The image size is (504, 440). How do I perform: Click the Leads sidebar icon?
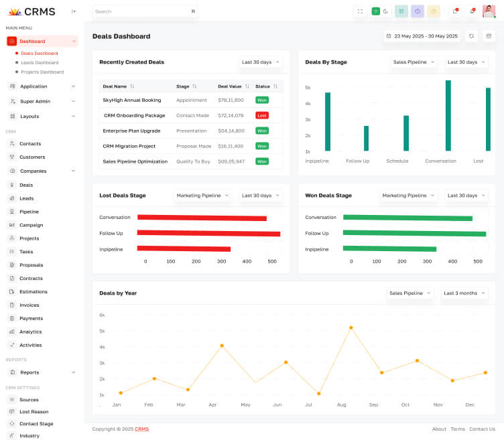pyautogui.click(x=12, y=198)
